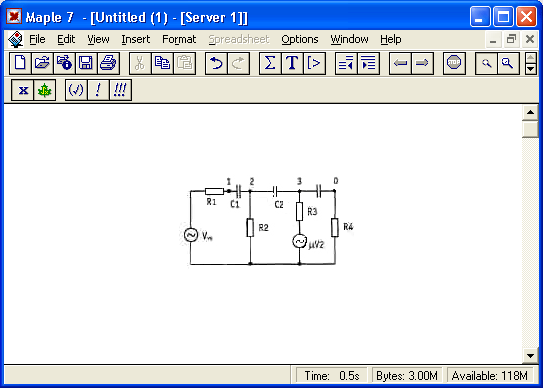Click the open URL icon
The width and height of the screenshot is (543, 388).
point(64,63)
